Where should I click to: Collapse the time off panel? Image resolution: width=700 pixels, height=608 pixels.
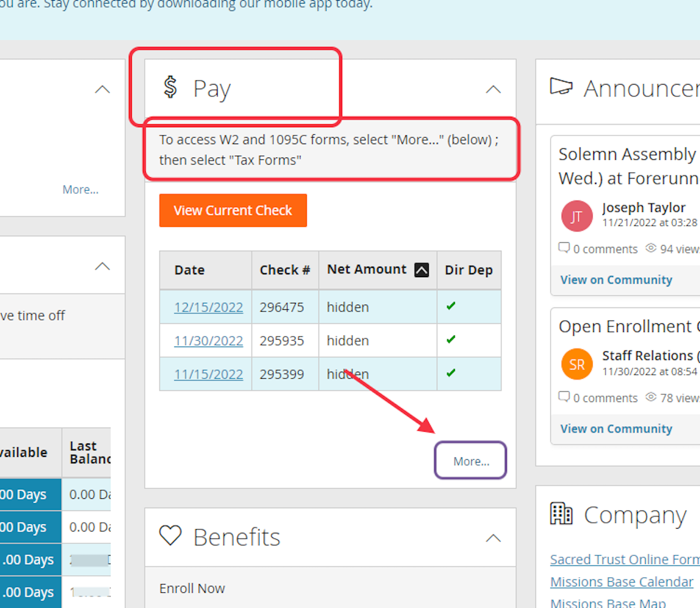click(x=103, y=266)
